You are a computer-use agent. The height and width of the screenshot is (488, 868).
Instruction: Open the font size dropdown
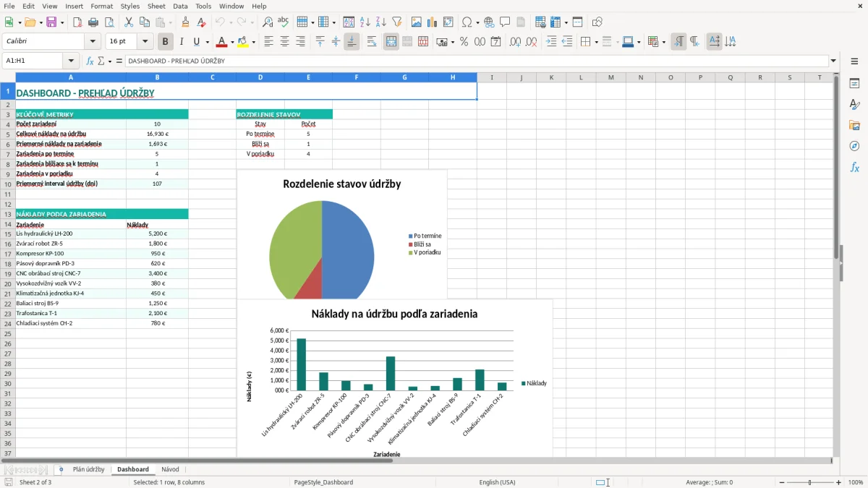tap(145, 42)
